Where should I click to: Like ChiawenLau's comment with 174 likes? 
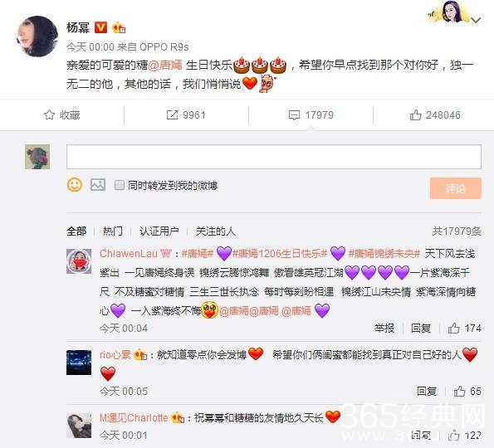click(453, 328)
